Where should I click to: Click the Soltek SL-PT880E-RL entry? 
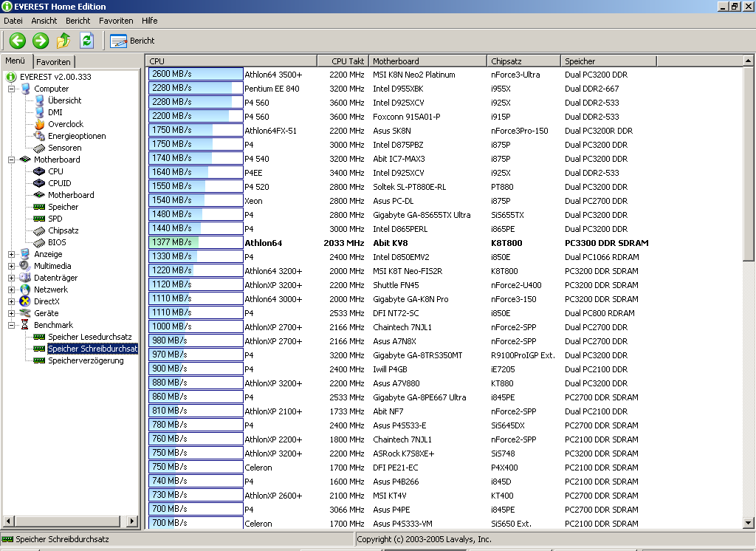409,187
